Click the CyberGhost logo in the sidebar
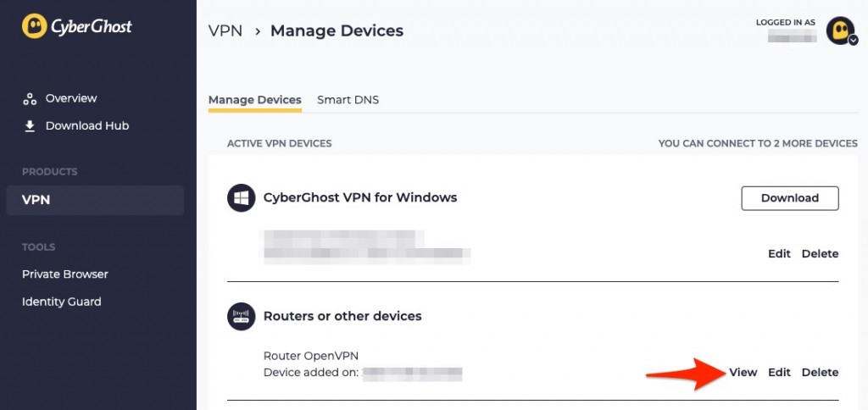Viewport: 868px width, 410px height. click(x=77, y=26)
